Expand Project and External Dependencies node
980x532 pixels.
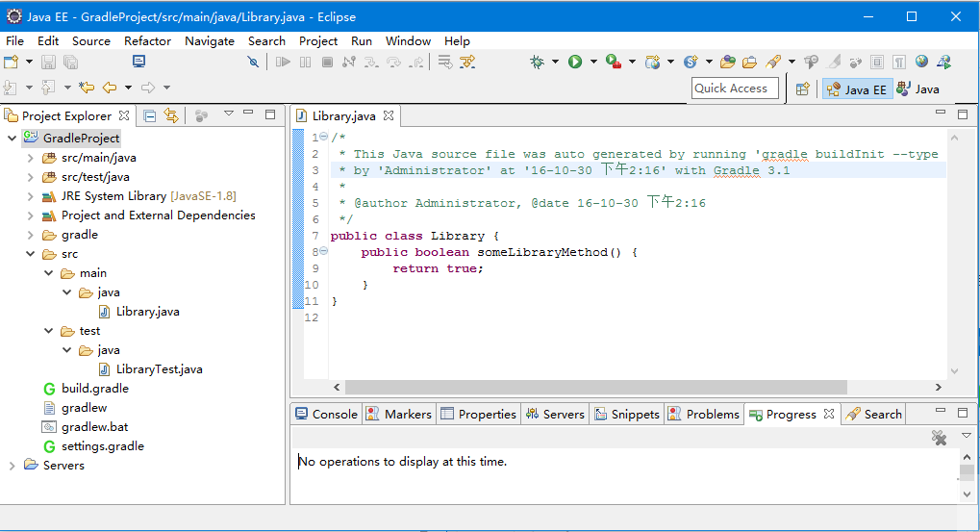click(x=30, y=215)
